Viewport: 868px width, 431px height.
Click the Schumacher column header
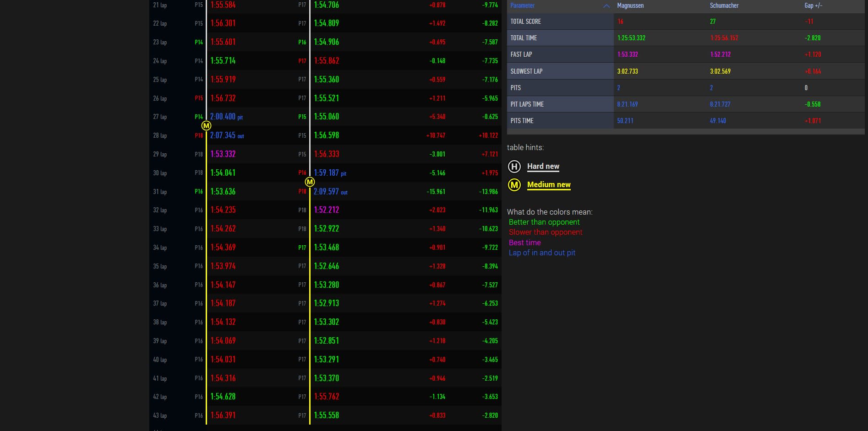point(724,5)
